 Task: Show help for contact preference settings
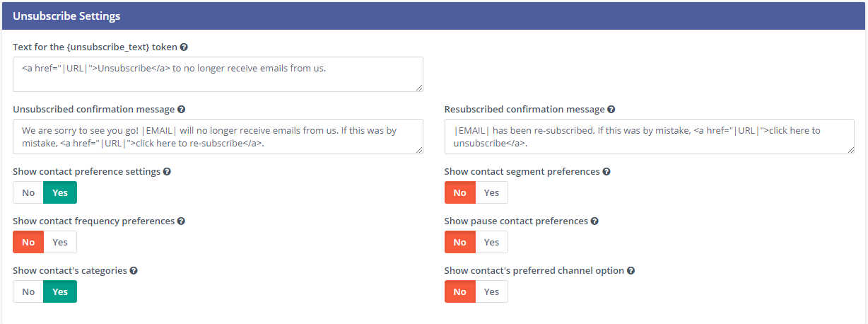pos(167,172)
